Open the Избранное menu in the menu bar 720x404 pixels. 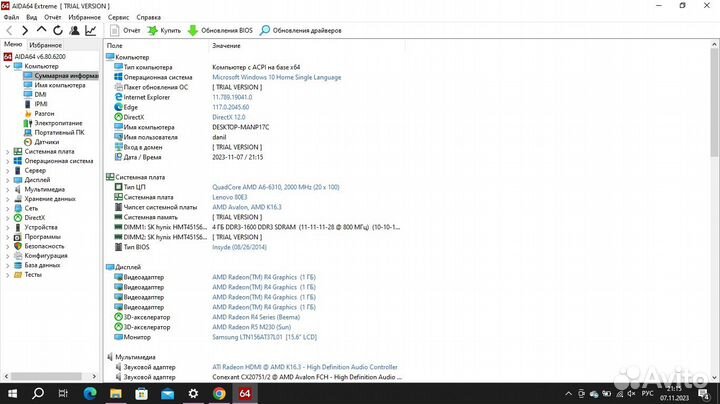84,17
